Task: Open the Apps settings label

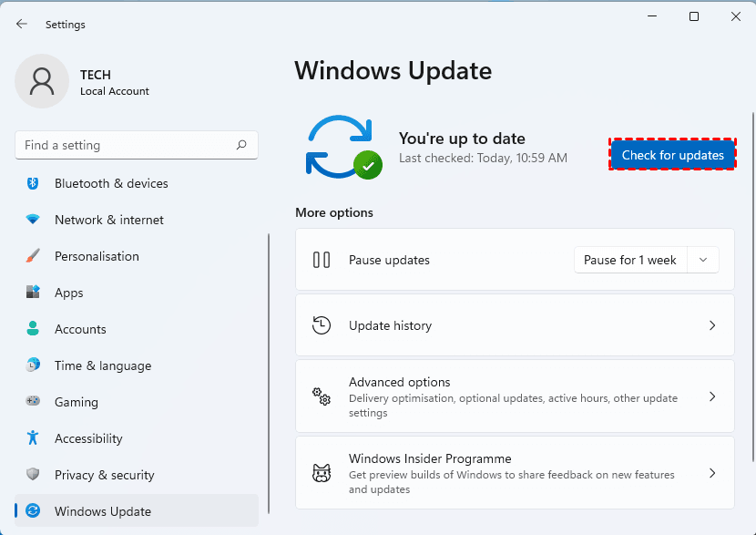Action: point(69,293)
